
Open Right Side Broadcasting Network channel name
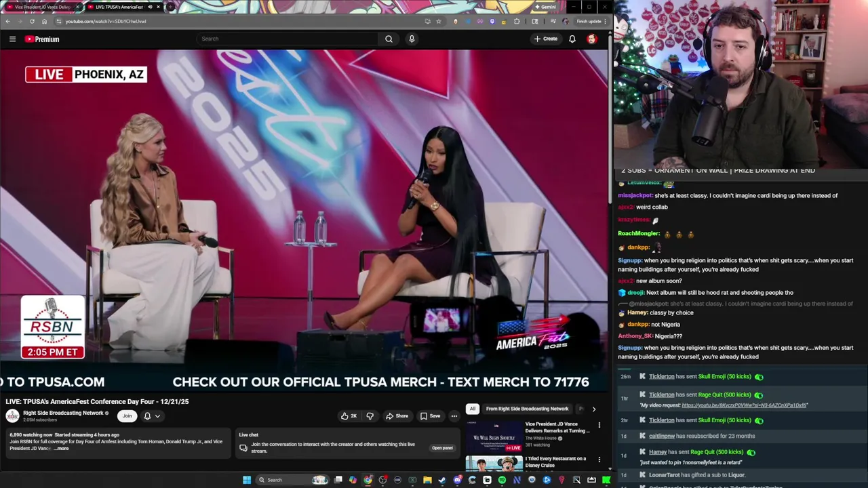tap(63, 413)
